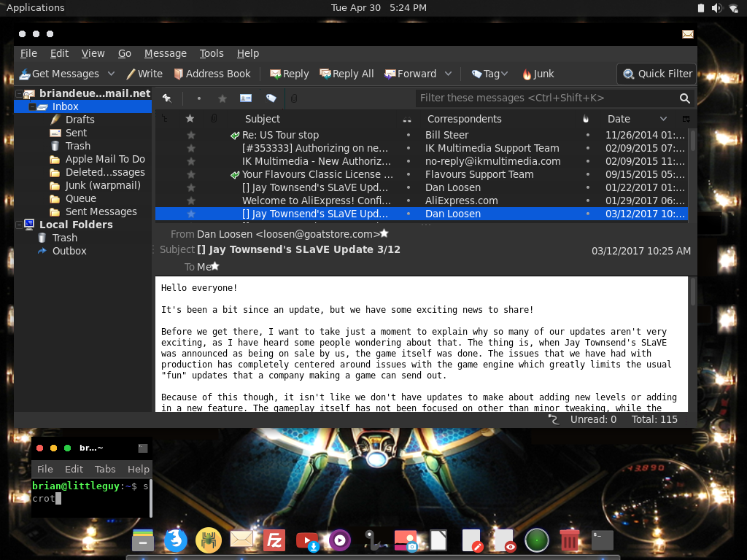Click the star beside sender Dan Loosen
The height and width of the screenshot is (560, 747).
pos(384,233)
